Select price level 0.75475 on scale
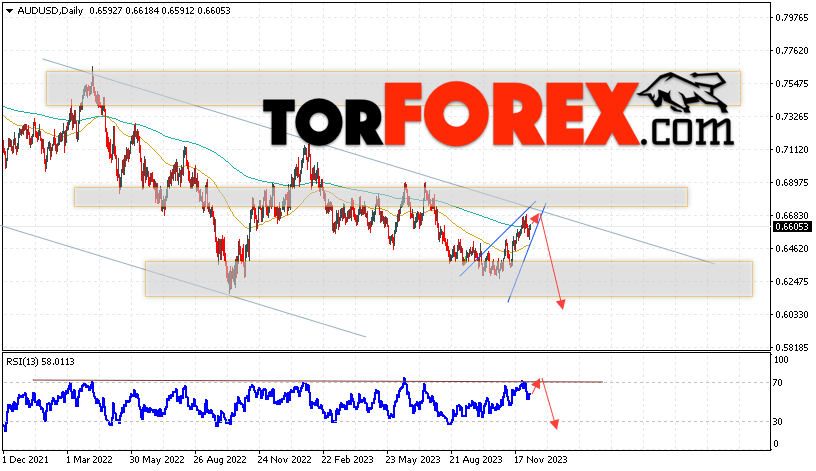 (x=792, y=83)
